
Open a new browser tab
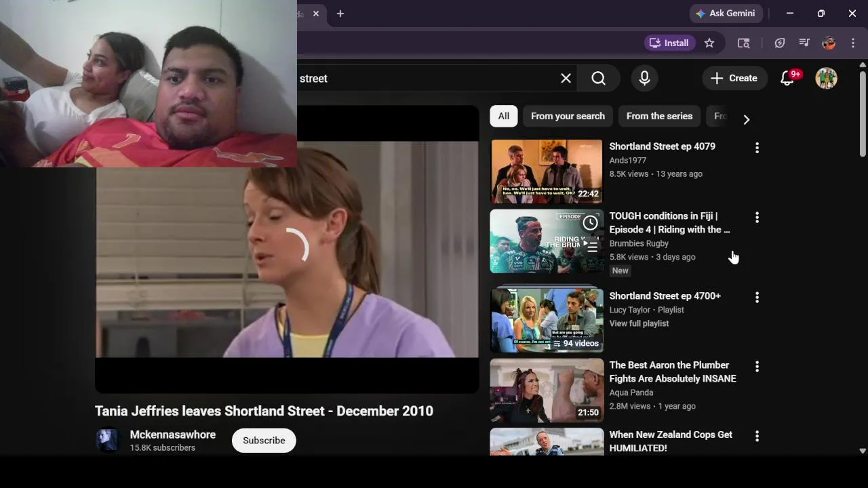[x=340, y=14]
